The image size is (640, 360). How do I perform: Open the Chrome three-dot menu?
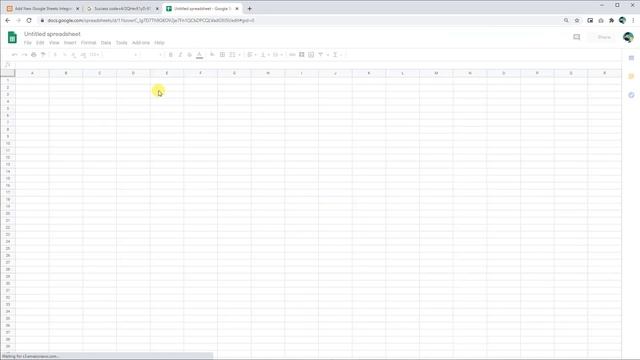click(x=633, y=20)
